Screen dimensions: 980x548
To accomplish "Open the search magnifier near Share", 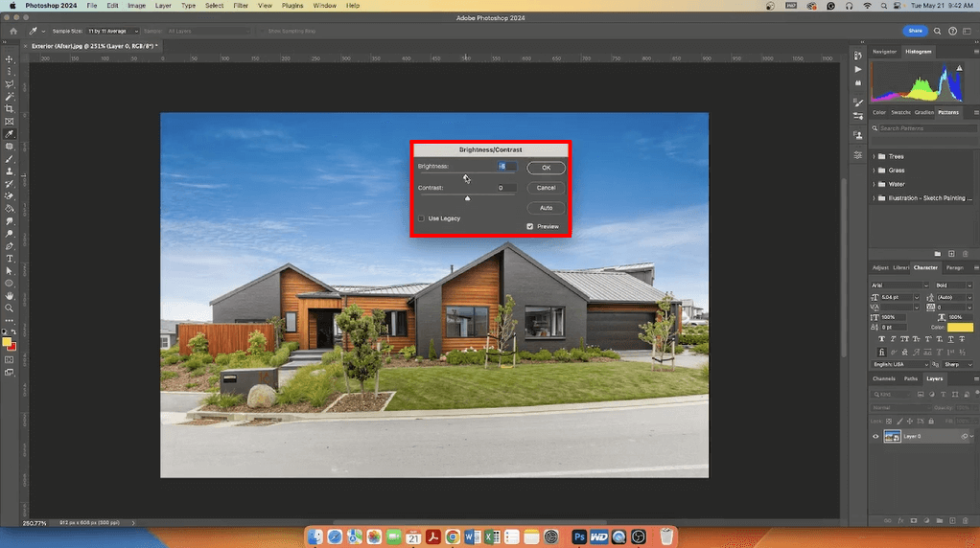I will (937, 32).
